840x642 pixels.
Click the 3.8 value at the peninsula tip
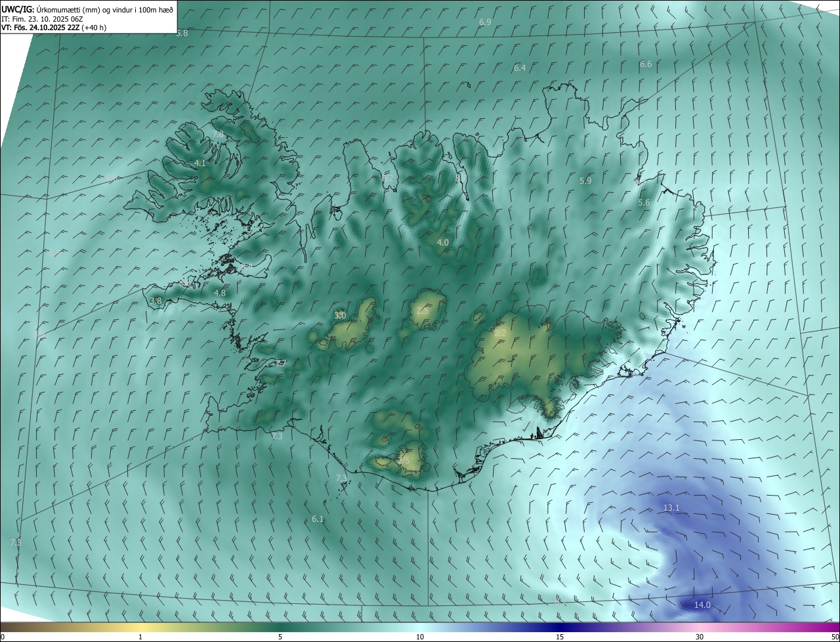click(x=156, y=301)
